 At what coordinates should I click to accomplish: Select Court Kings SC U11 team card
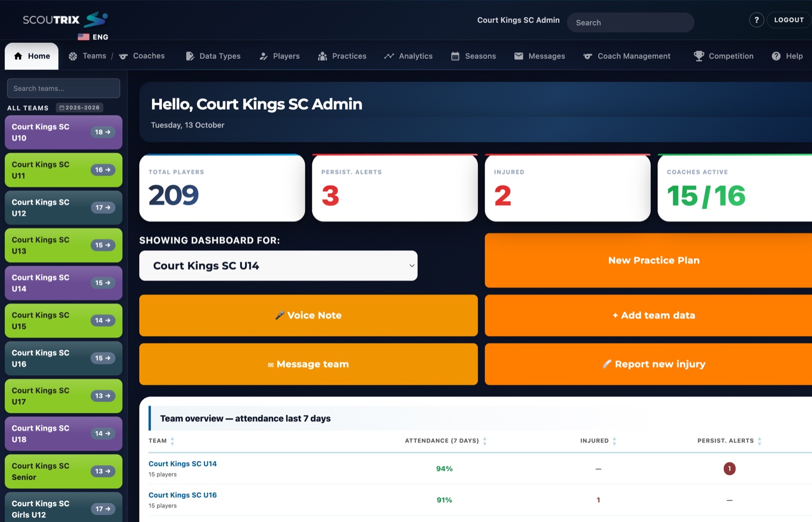click(63, 170)
